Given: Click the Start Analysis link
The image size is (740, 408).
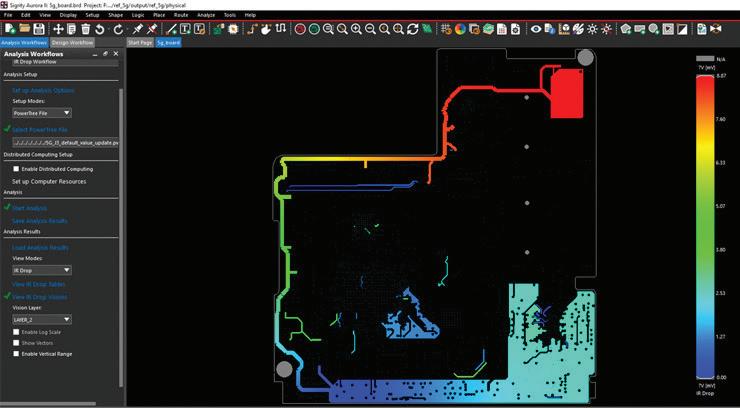Looking at the screenshot, I should pos(29,208).
